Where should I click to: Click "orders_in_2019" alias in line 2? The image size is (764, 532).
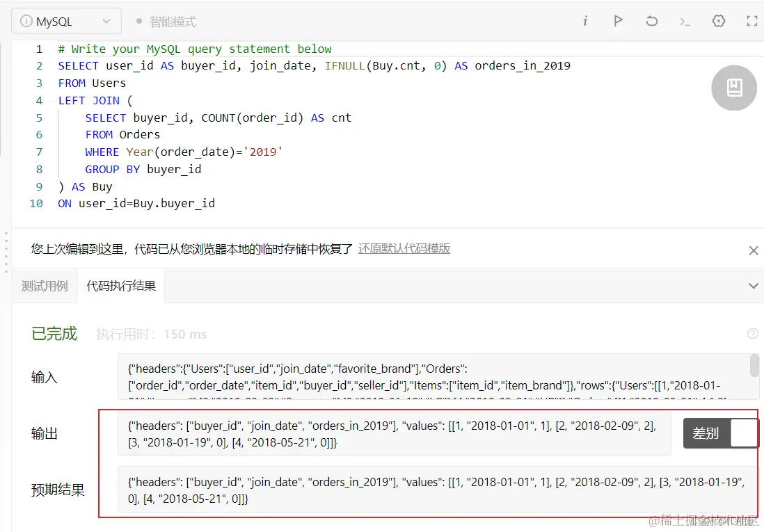tap(523, 66)
